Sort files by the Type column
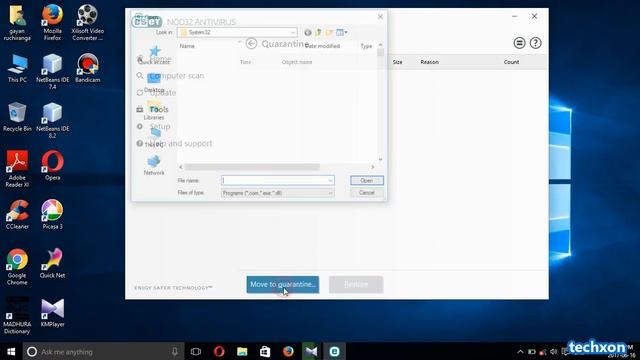Viewport: 640px width, 360px height. pyautogui.click(x=367, y=46)
